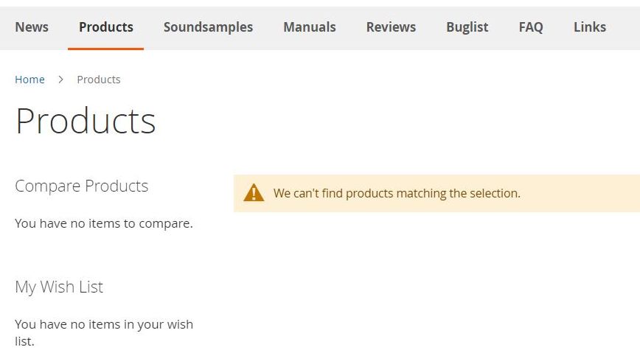
Task: Open the Manuals page
Action: [x=309, y=27]
